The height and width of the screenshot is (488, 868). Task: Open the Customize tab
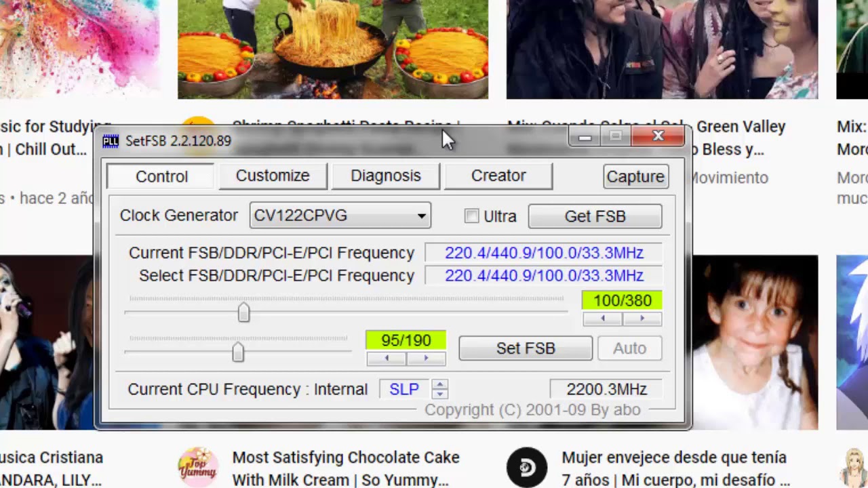pyautogui.click(x=273, y=176)
